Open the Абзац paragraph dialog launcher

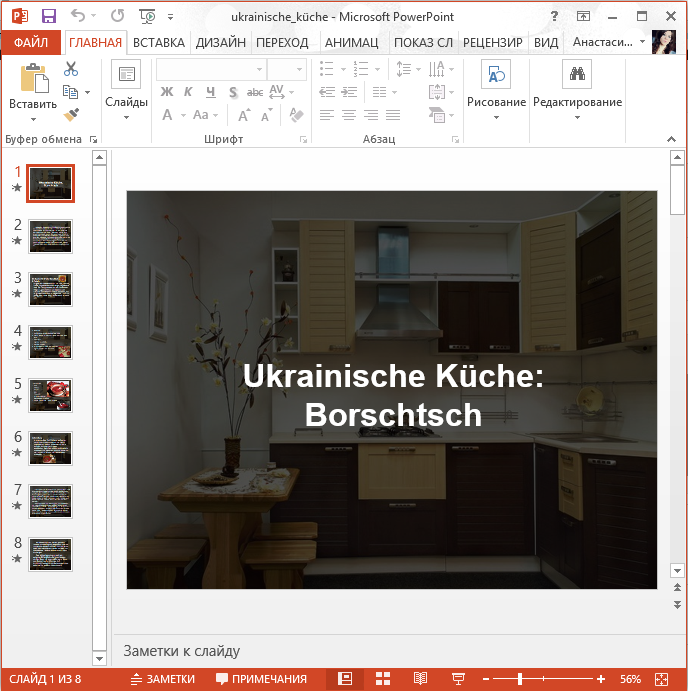click(x=455, y=140)
